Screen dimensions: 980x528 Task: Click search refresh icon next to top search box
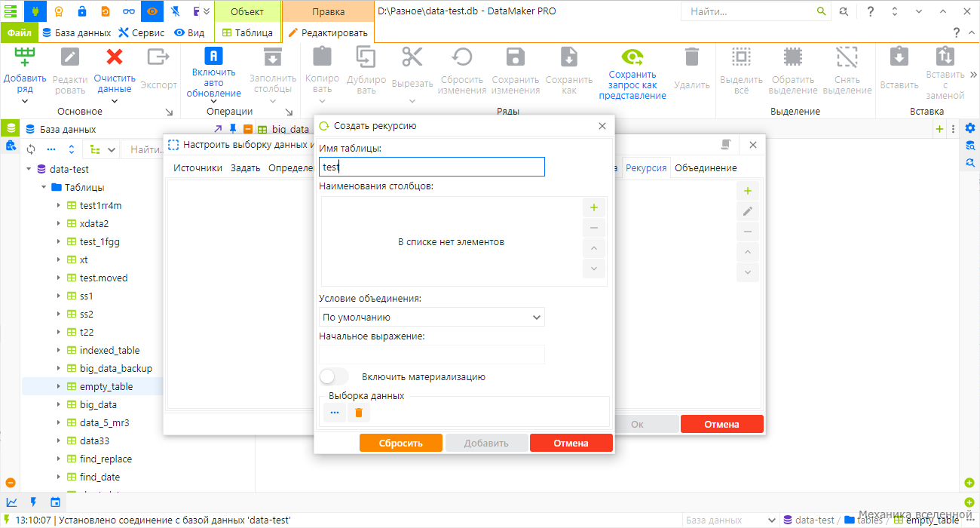coord(844,11)
